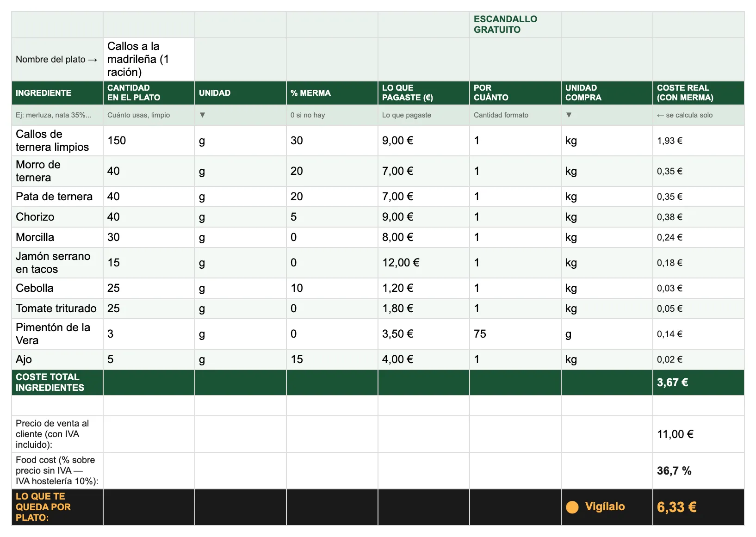The width and height of the screenshot is (756, 537).
Task: Select the 'Tomate triturado' ingredient cell
Action: (x=57, y=309)
